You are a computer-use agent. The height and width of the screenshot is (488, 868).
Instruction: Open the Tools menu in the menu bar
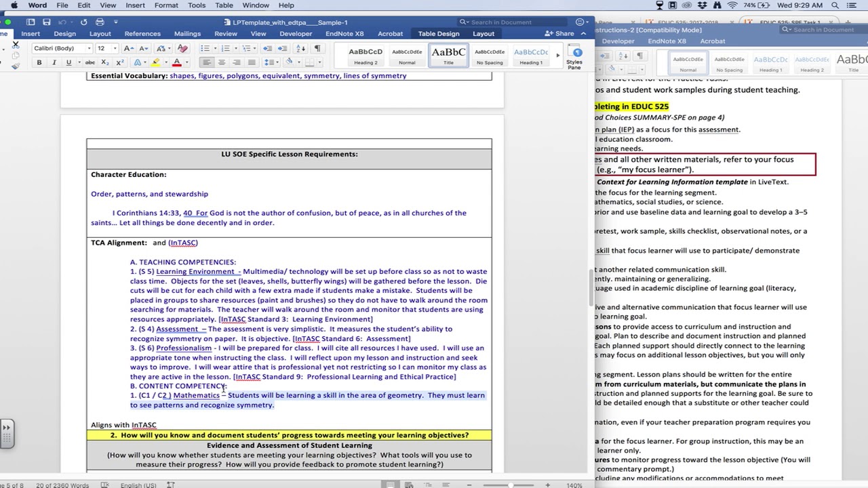[197, 5]
